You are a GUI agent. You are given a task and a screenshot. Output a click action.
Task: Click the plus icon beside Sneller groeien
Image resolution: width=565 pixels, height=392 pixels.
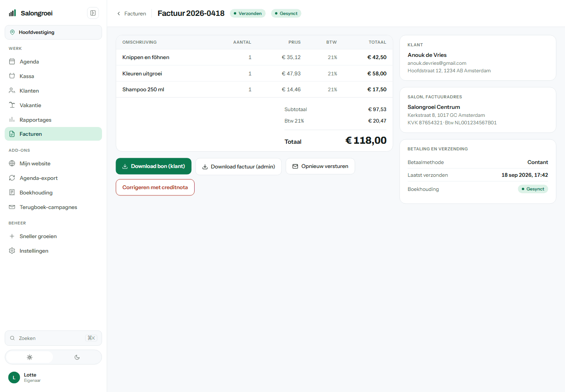coord(12,236)
